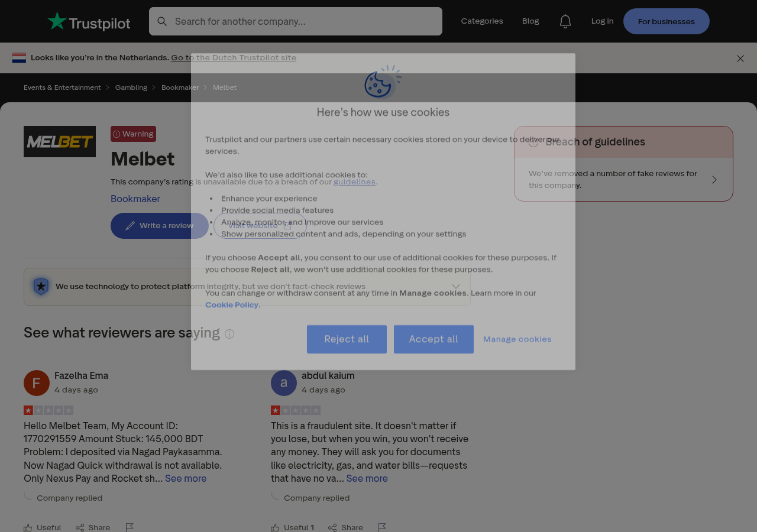Click Fazelha Ema's one-star rating
This screenshot has width=757, height=532.
coord(48,410)
